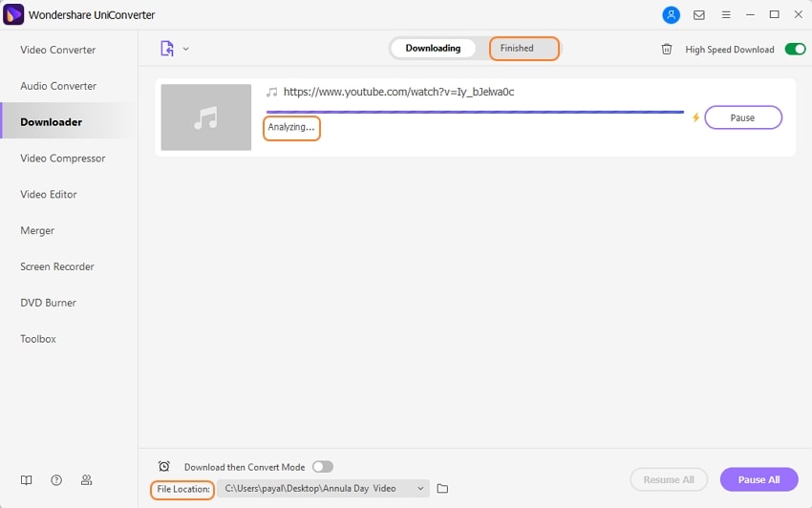Open the community people icon
Screen dimensions: 812x508
(87, 480)
